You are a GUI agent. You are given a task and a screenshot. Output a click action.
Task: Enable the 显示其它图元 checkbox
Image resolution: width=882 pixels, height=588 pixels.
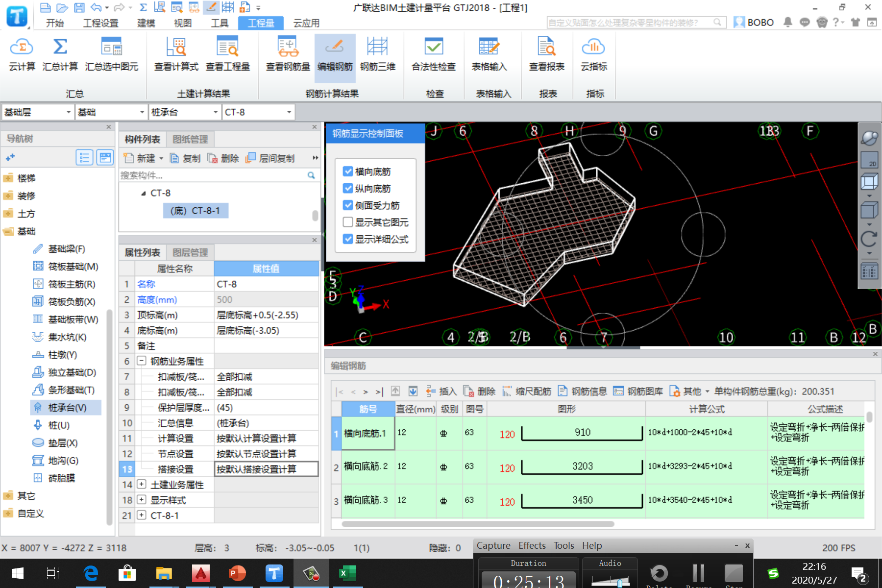click(x=348, y=222)
